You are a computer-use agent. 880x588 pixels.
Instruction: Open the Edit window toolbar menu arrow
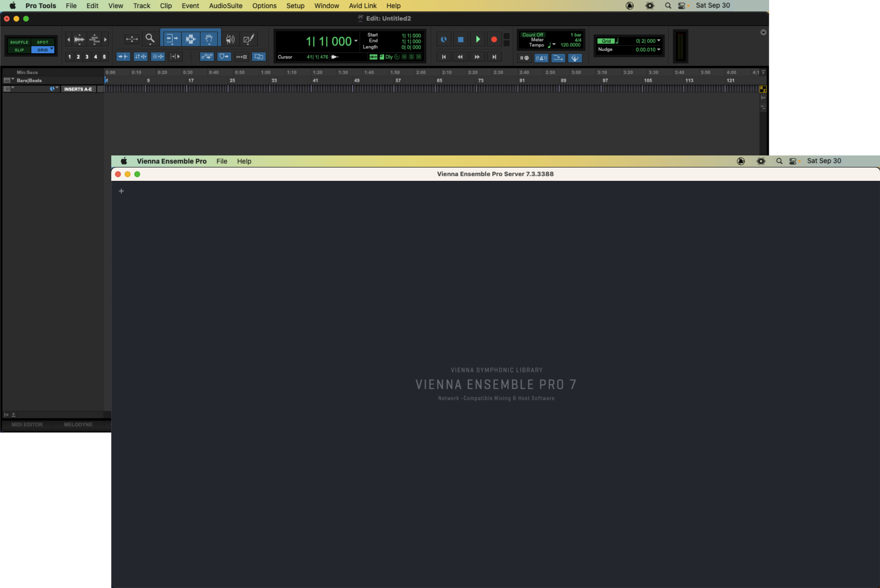click(x=763, y=33)
